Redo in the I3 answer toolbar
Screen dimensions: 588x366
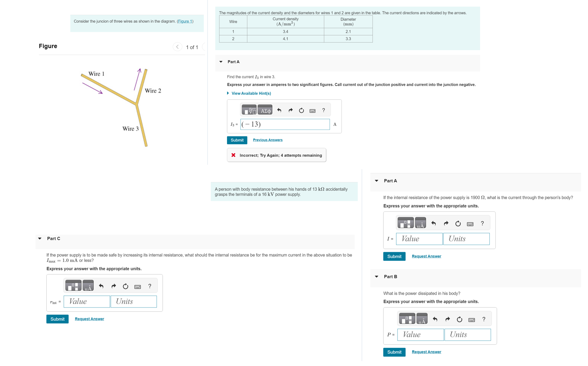click(x=290, y=110)
